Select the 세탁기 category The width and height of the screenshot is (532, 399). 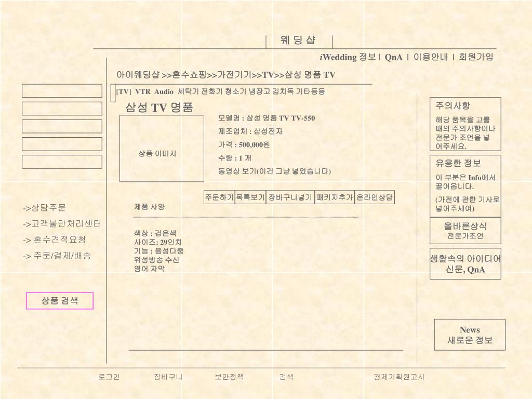(x=188, y=91)
